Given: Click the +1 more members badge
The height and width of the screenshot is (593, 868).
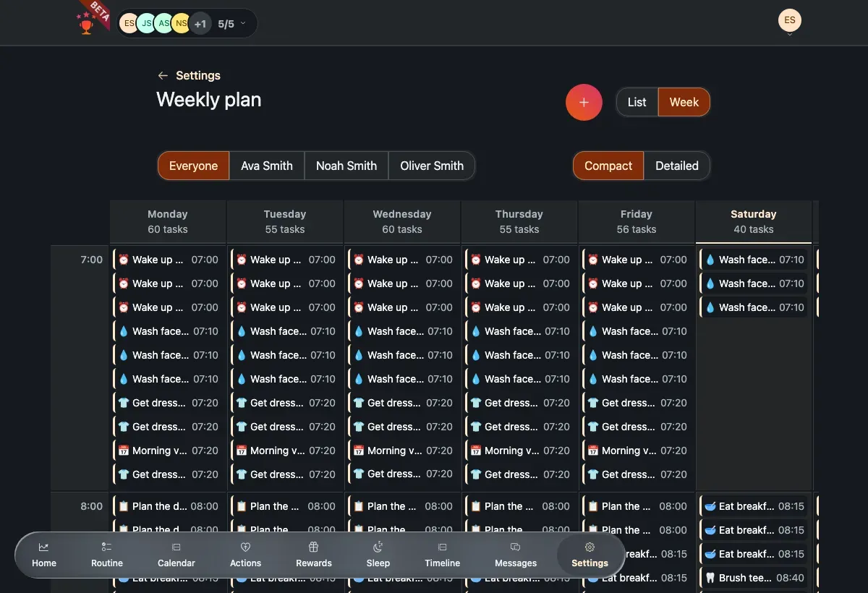Looking at the screenshot, I should click(200, 24).
